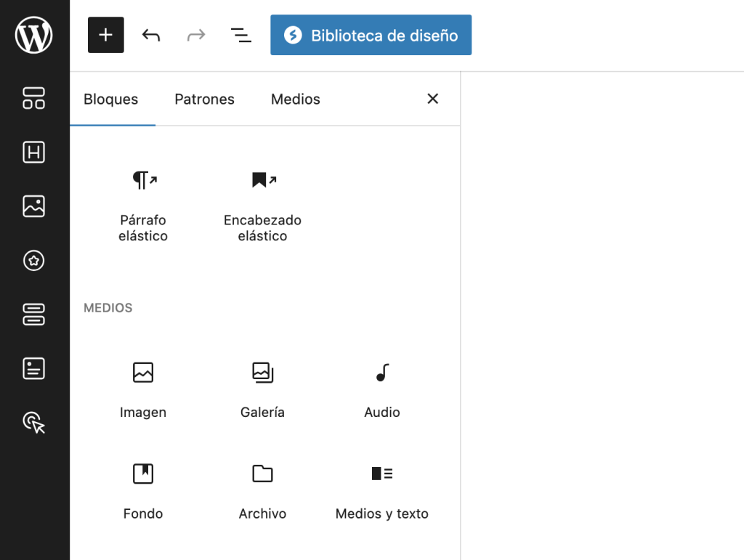Viewport: 744px width, 560px height.
Task: Open the document list view icon
Action: click(x=240, y=34)
